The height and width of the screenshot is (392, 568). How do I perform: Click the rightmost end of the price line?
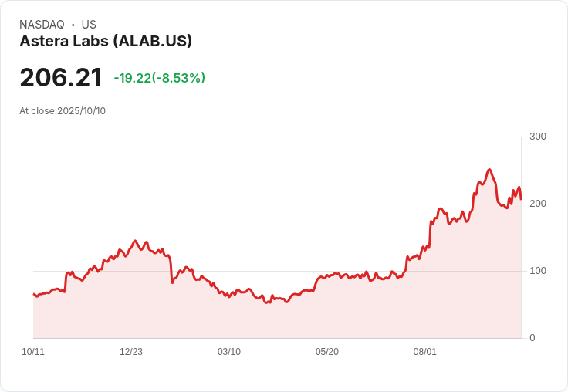tap(521, 199)
